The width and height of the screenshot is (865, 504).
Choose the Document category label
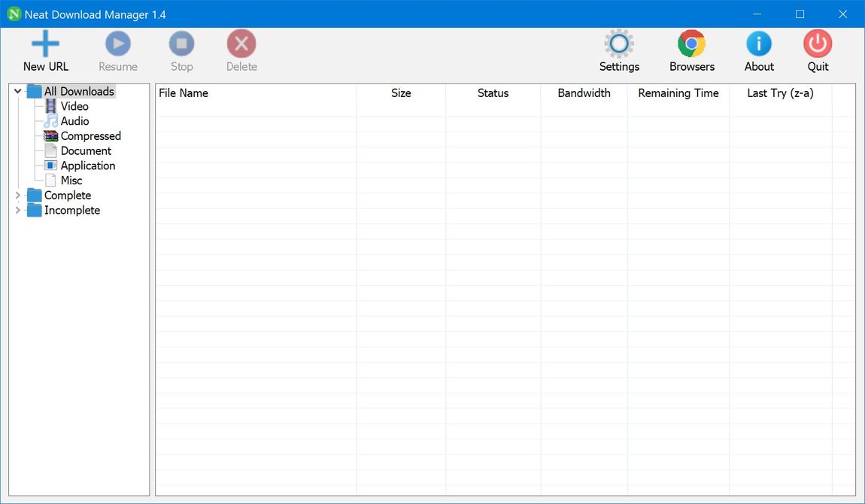click(86, 150)
